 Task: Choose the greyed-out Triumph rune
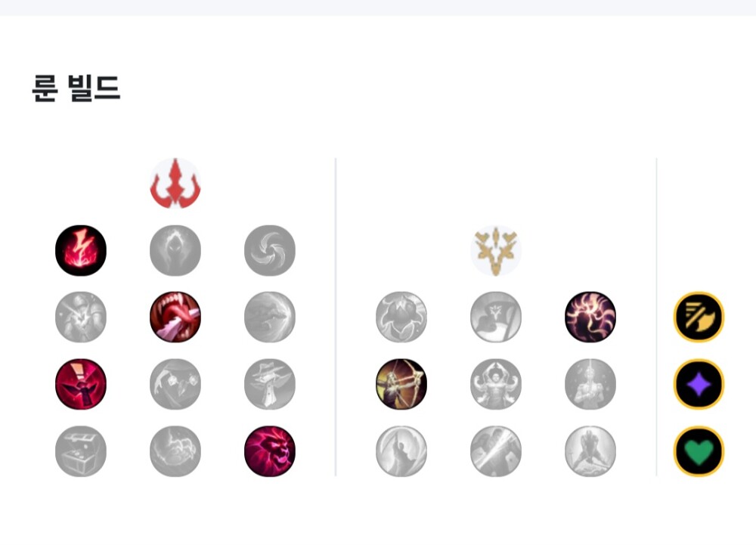(x=496, y=317)
